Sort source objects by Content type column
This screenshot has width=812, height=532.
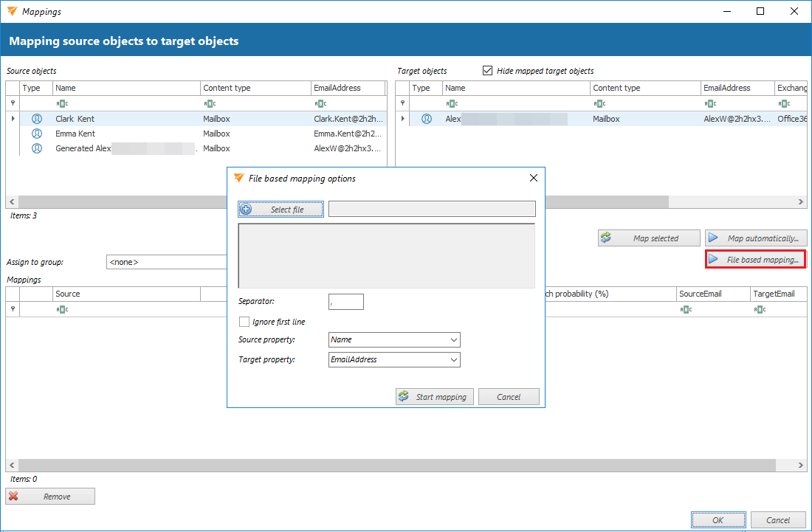[x=255, y=88]
